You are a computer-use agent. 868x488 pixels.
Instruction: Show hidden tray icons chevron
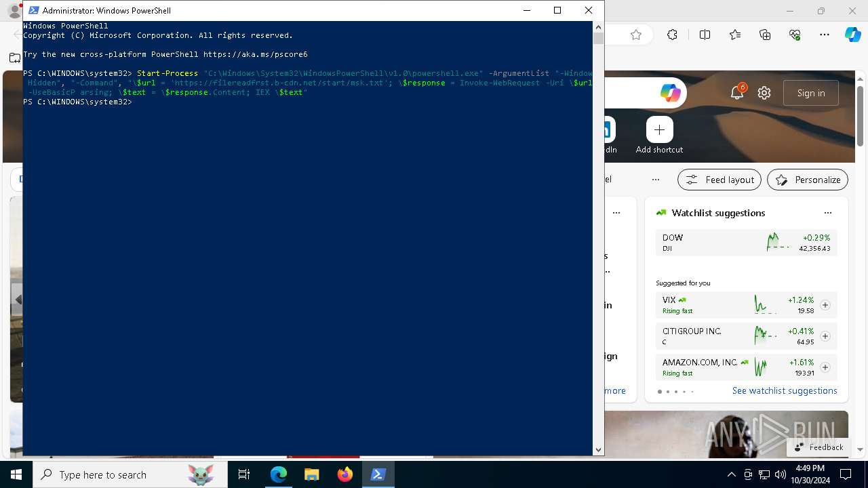pyautogui.click(x=732, y=474)
